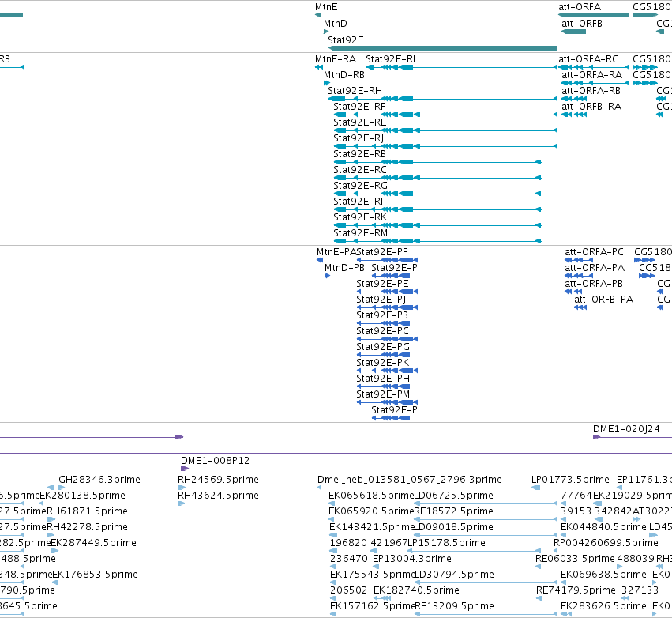Image resolution: width=672 pixels, height=618 pixels.
Task: Click the GH28346.3prime EST label
Action: point(99,480)
